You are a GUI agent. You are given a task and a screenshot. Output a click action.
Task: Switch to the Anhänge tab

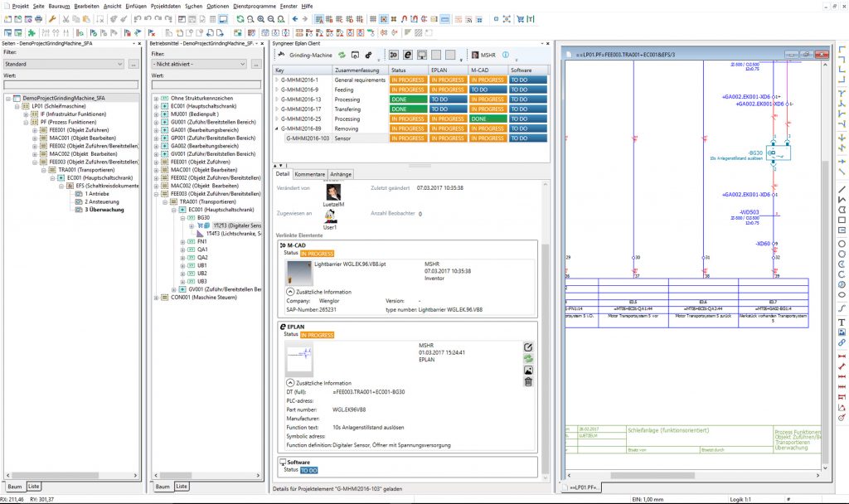tap(341, 174)
